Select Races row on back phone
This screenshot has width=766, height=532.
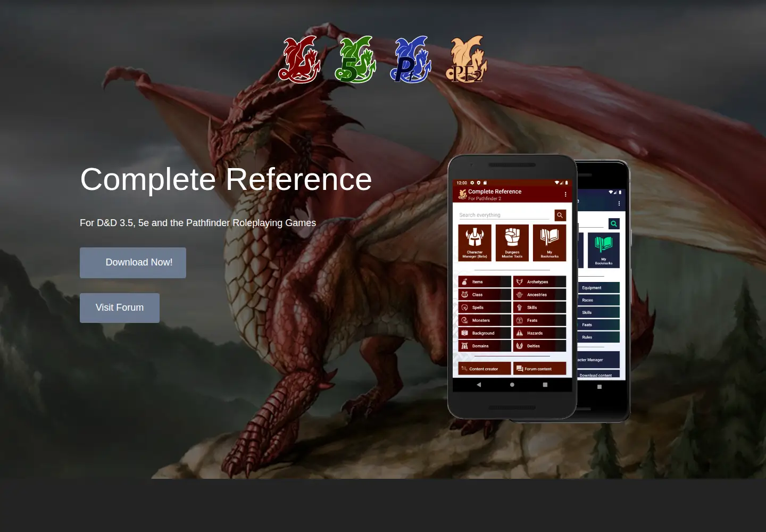(x=598, y=300)
